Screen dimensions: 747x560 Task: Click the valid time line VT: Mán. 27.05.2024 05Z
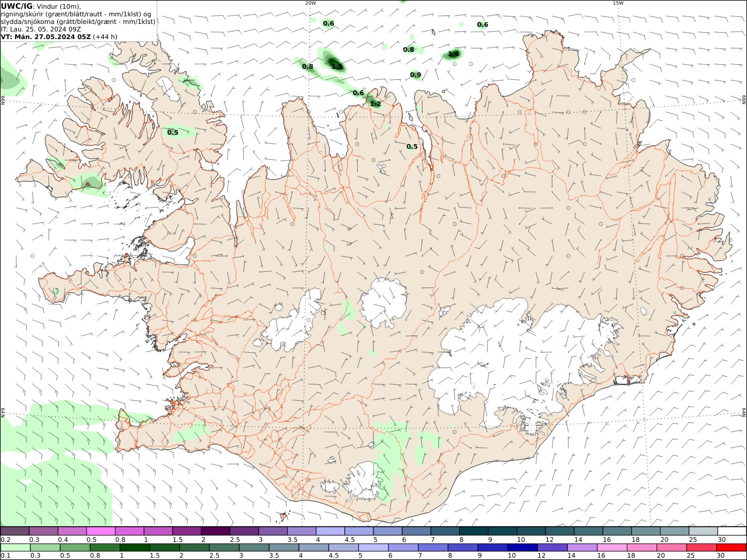tap(46, 37)
